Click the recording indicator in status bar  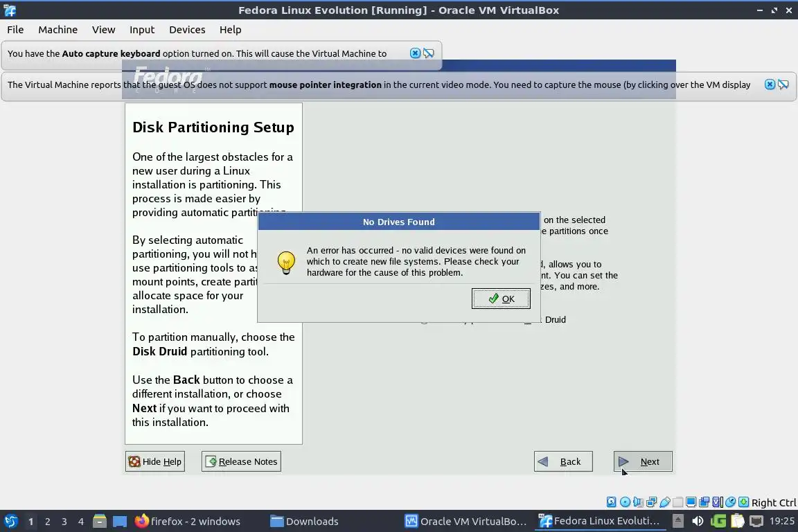[x=704, y=502]
